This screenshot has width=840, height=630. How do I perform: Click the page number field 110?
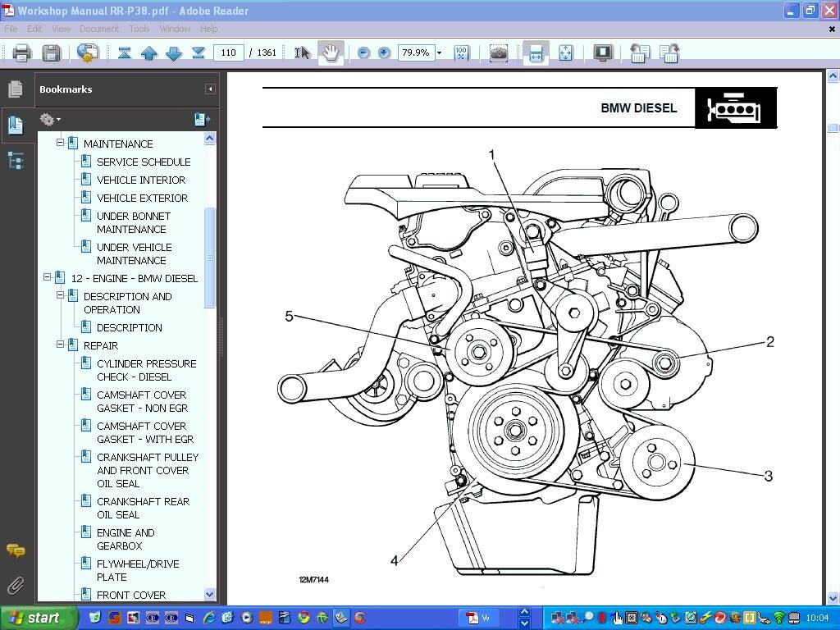[x=229, y=52]
